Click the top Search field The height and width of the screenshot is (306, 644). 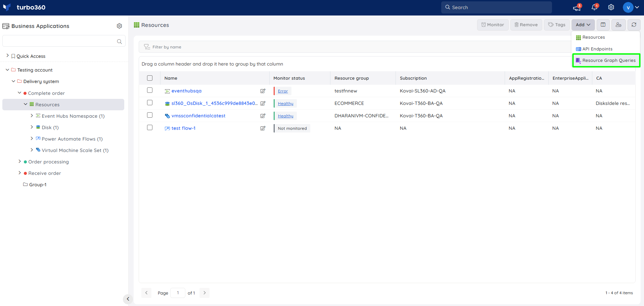click(x=496, y=7)
